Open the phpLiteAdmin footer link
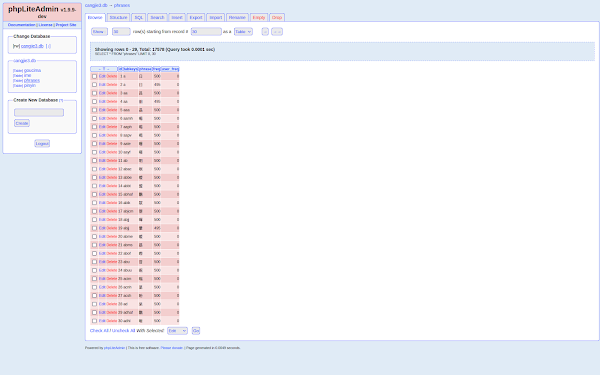The height and width of the screenshot is (375, 600). click(x=114, y=348)
